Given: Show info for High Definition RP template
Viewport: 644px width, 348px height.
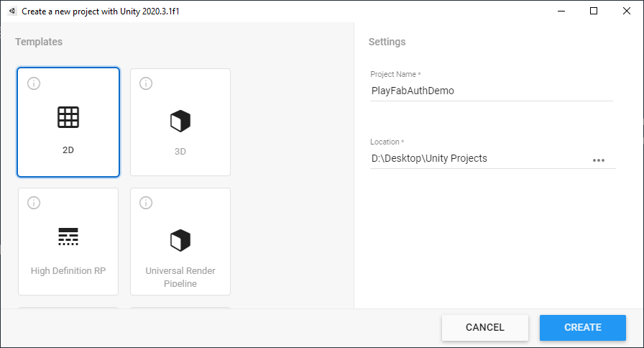Looking at the screenshot, I should [x=34, y=203].
